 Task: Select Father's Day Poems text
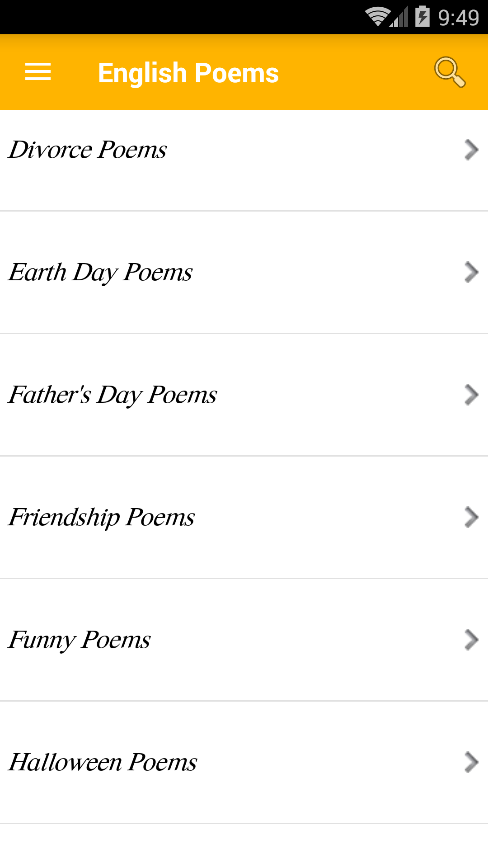click(x=113, y=395)
